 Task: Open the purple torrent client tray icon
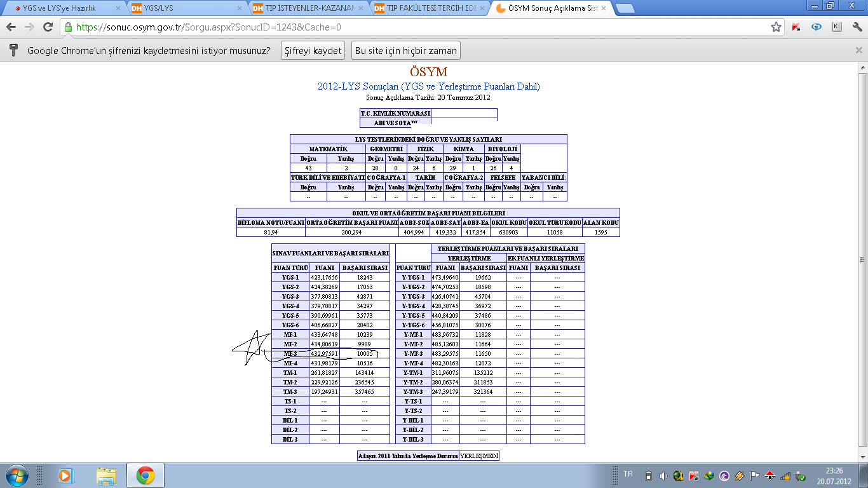724,475
